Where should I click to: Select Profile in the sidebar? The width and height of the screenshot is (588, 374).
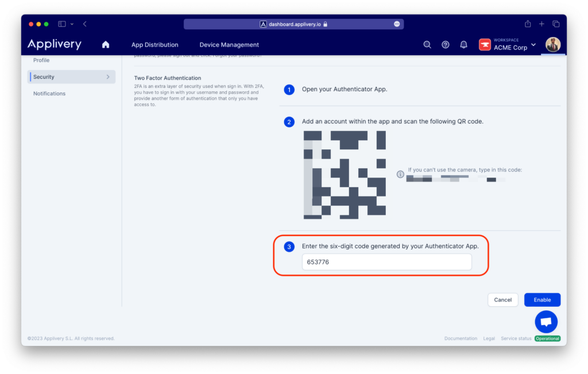click(41, 60)
